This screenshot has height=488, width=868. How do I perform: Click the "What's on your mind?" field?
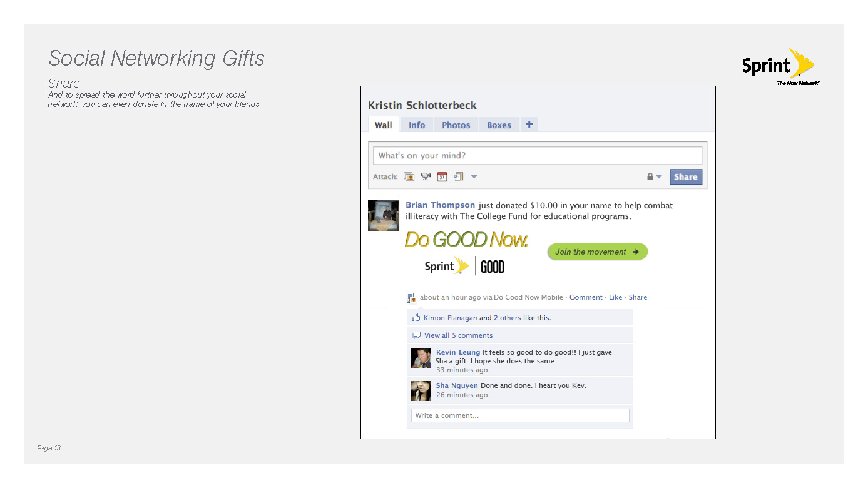tap(538, 156)
